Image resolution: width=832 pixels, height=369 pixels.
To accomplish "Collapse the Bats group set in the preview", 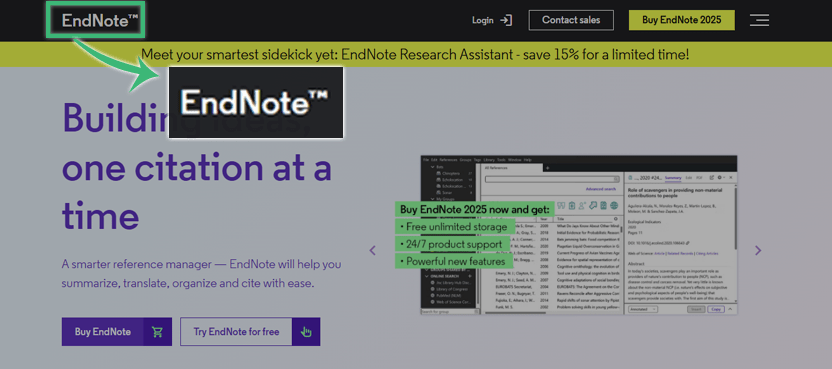I will 432,167.
